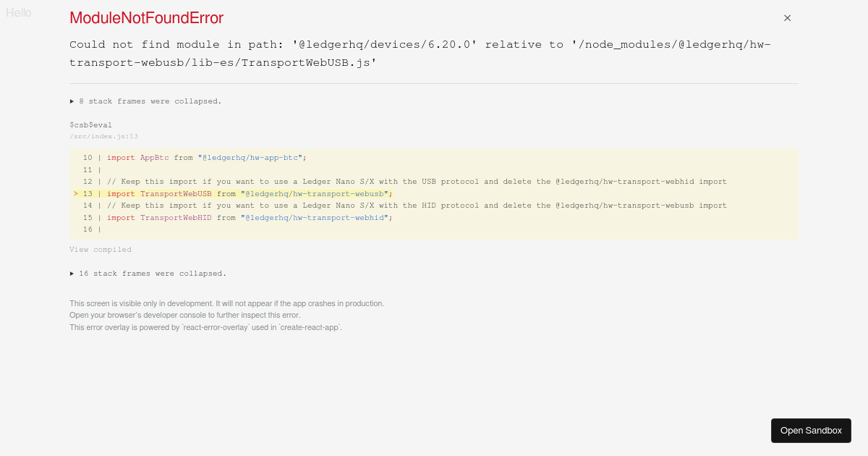Select the TransportWebHID import on line 15

coord(176,217)
